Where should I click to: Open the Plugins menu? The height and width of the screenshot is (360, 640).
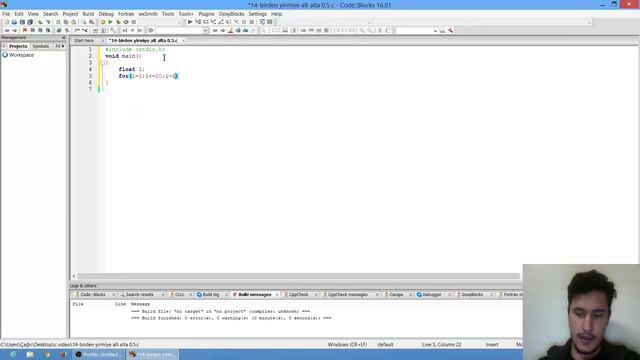coord(206,14)
